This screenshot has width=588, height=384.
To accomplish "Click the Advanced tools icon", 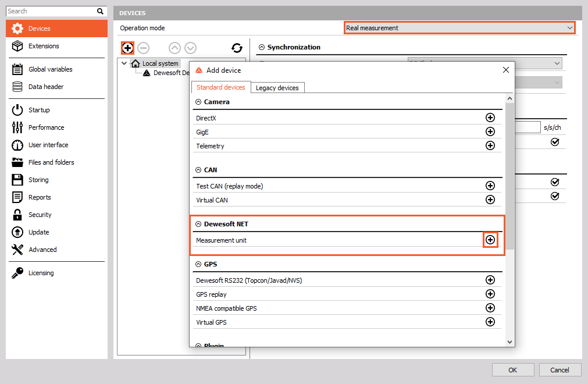I will tap(17, 250).
